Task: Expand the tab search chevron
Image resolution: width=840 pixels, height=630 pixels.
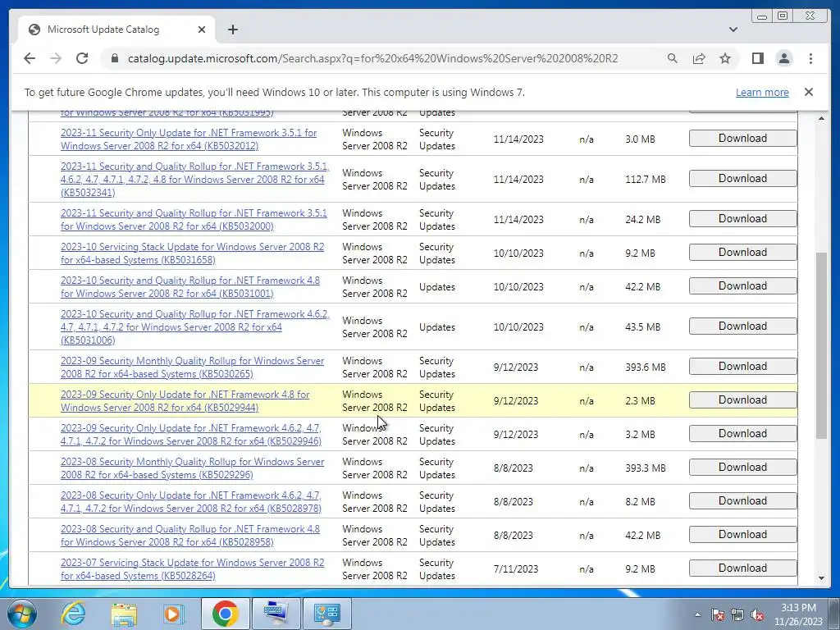Action: (733, 30)
